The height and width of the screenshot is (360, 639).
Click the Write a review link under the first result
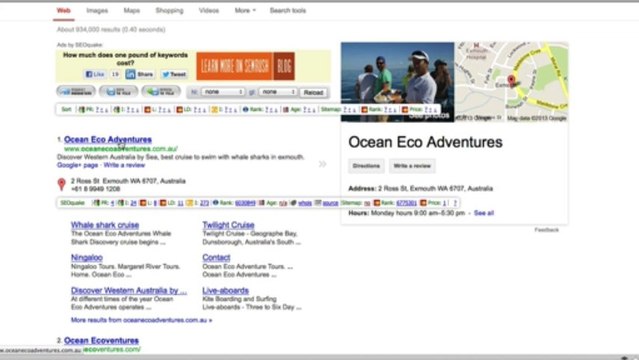pos(124,165)
